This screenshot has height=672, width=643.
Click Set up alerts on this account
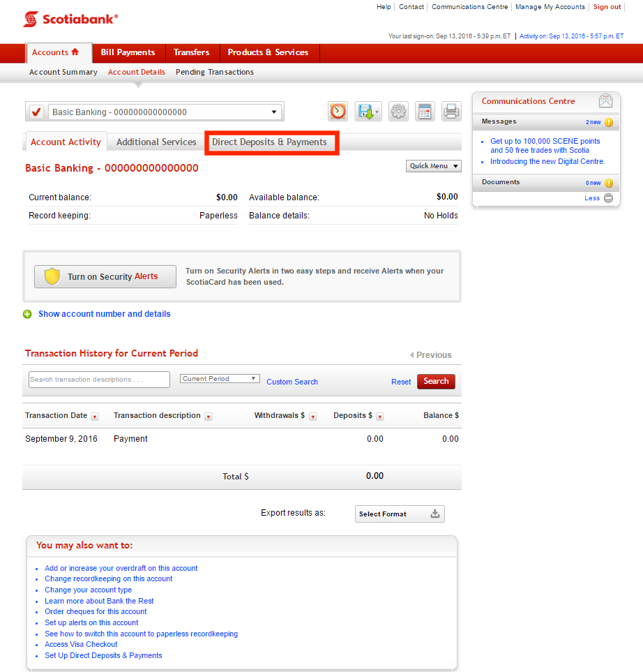pyautogui.click(x=91, y=622)
